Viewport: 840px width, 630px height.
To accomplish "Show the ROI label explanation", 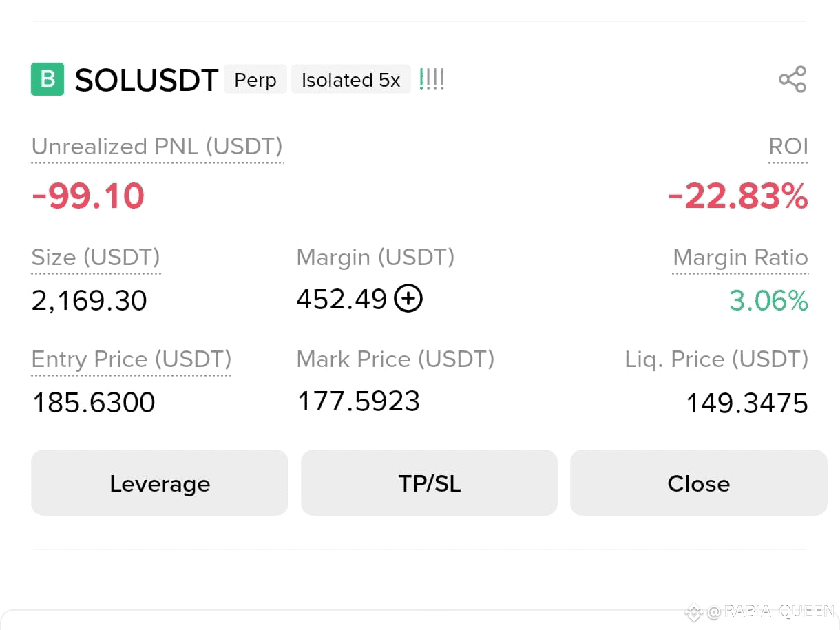I will (x=788, y=147).
